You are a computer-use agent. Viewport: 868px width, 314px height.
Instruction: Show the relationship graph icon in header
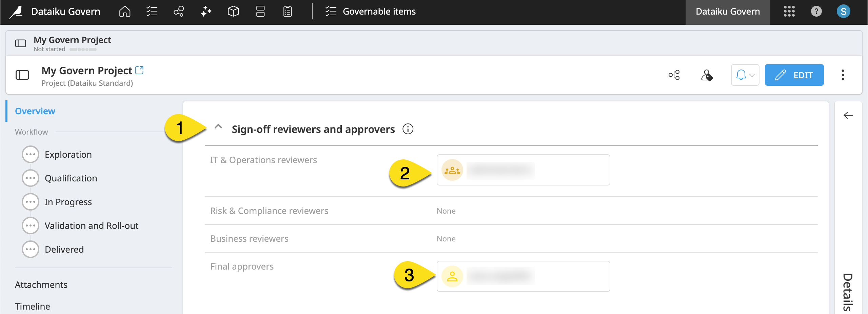674,75
